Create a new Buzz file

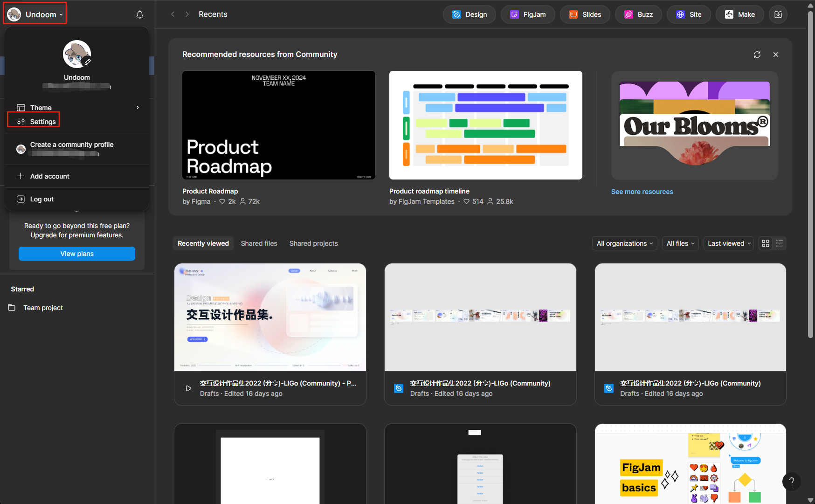coord(638,14)
